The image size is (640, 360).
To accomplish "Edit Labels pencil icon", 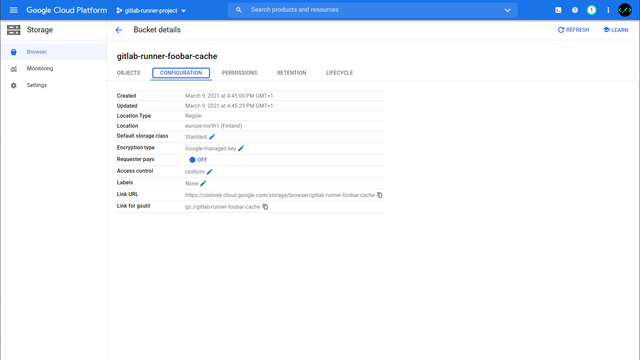I will [x=203, y=183].
